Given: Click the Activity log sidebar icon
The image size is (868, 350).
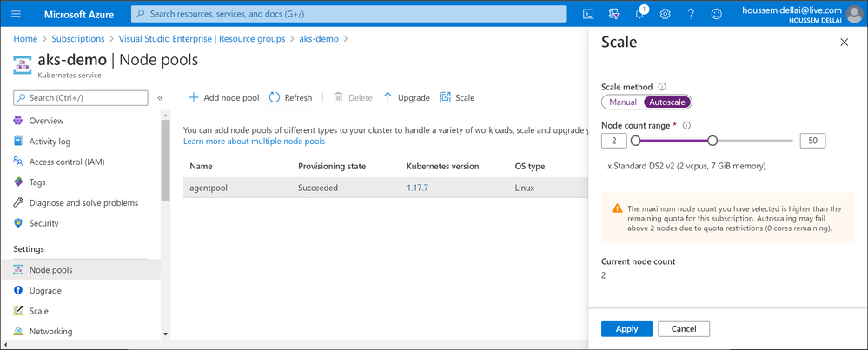Looking at the screenshot, I should point(18,141).
